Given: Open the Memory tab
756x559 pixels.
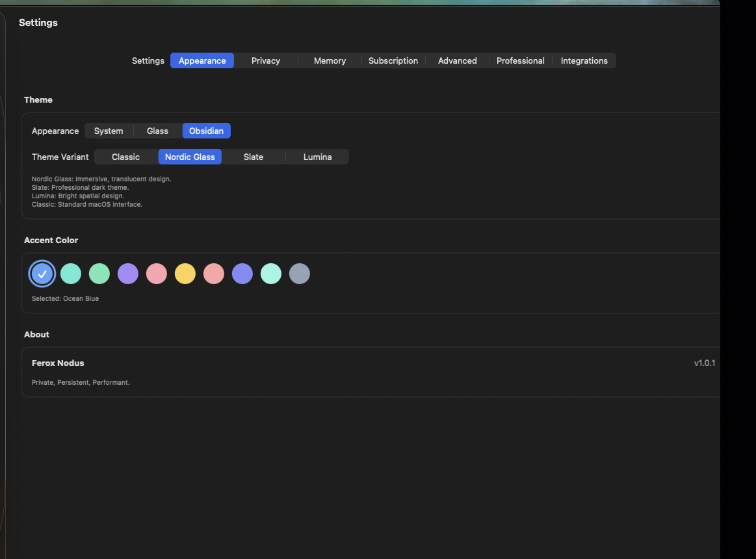Looking at the screenshot, I should point(329,60).
